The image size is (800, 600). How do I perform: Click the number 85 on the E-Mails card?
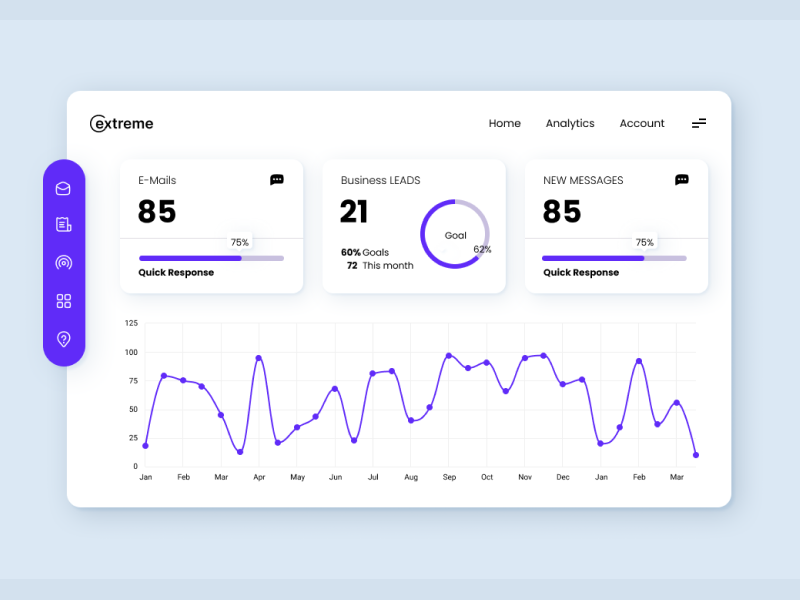[x=157, y=212]
